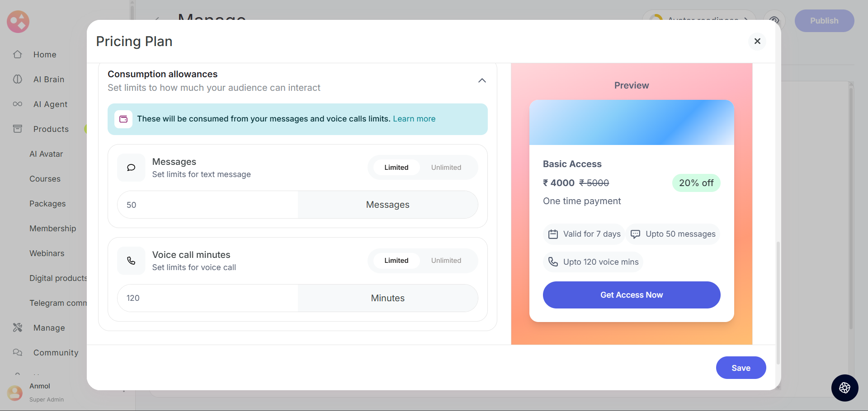
Task: Open Webinars under Products
Action: click(47, 253)
